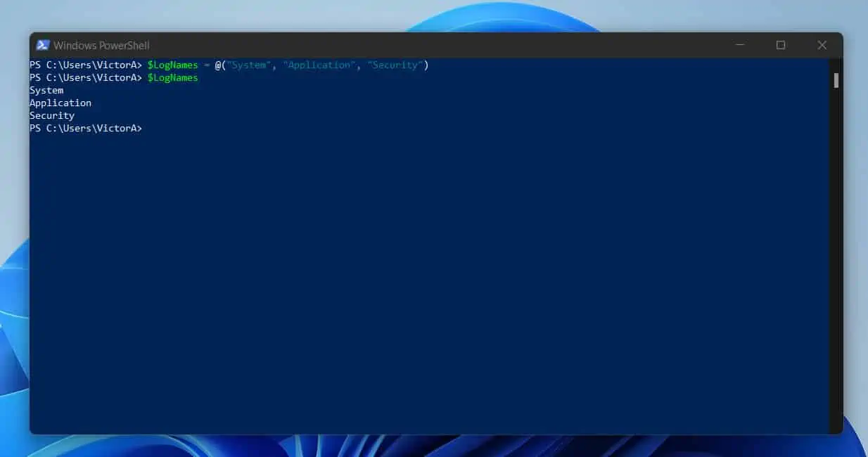Click the vertical scrollbar thumb in the console
Image resolution: width=868 pixels, height=457 pixels.
coord(836,80)
